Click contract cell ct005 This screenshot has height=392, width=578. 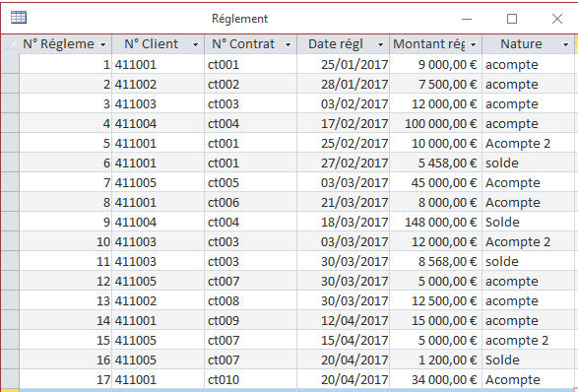251,182
